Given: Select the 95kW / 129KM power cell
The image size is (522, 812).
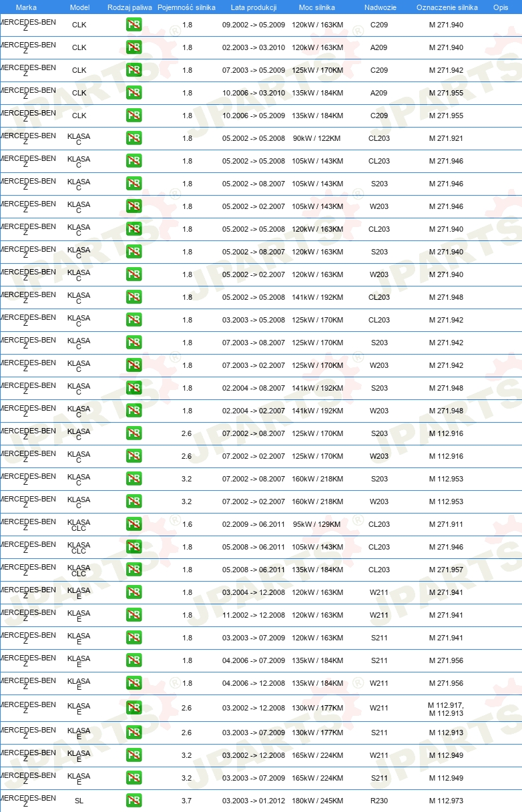Looking at the screenshot, I should (317, 524).
